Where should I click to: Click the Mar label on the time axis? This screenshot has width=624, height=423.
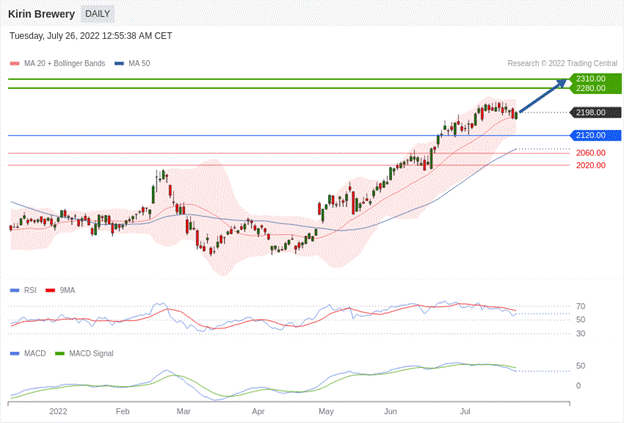[183, 411]
